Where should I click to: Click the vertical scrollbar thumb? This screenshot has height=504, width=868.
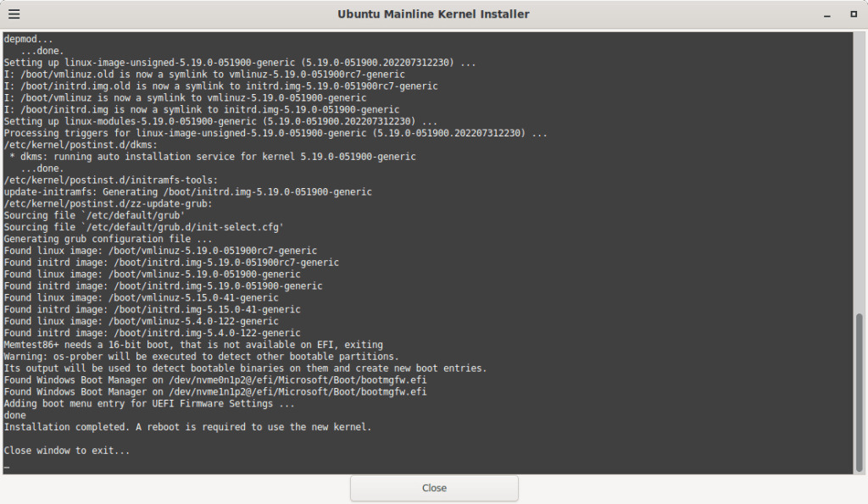click(x=859, y=391)
